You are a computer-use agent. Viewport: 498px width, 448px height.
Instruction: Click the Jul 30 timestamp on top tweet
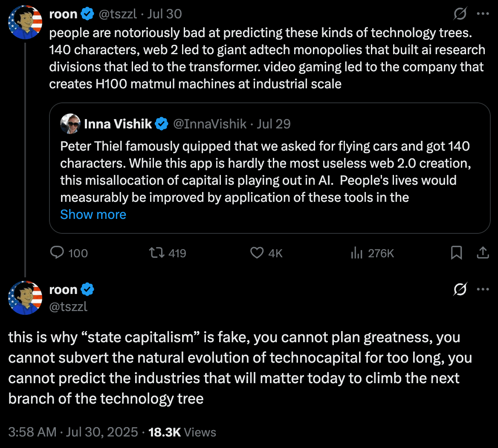[x=165, y=14]
